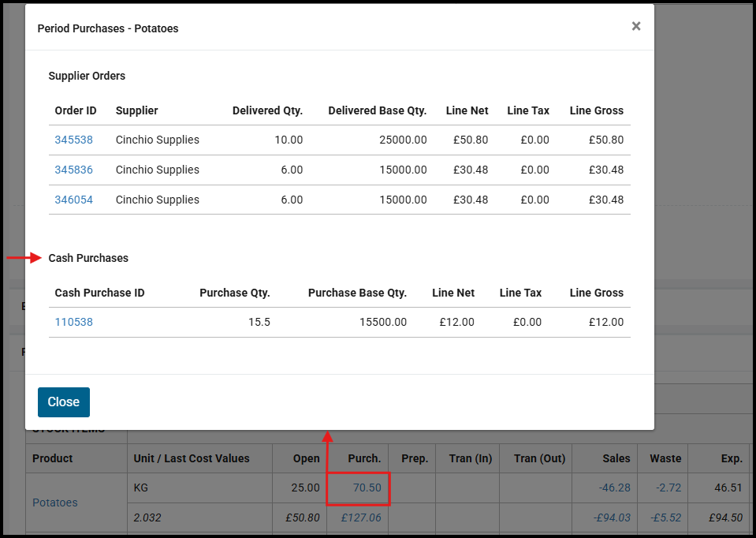This screenshot has height=538, width=756.
Task: Click the Cash Purchase ID column header
Action: point(99,293)
